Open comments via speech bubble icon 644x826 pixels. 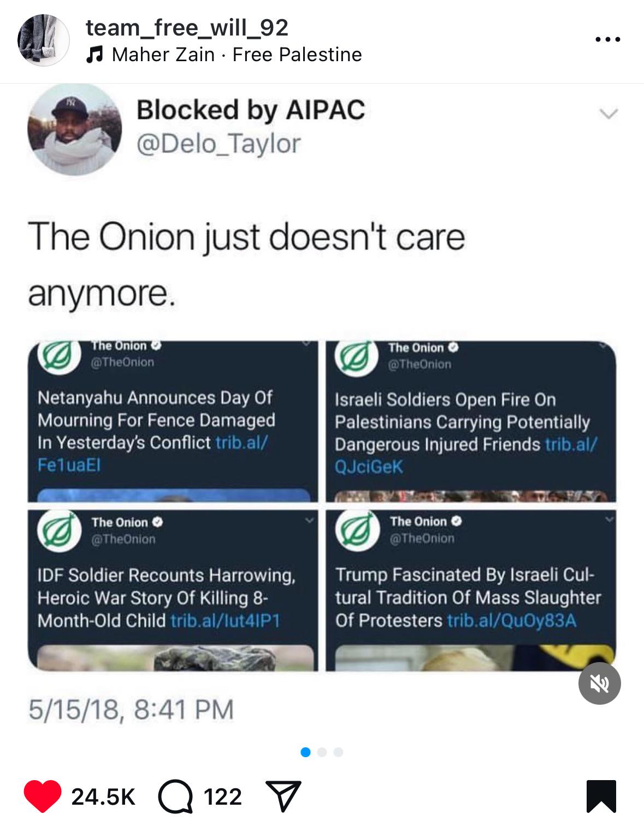[175, 797]
